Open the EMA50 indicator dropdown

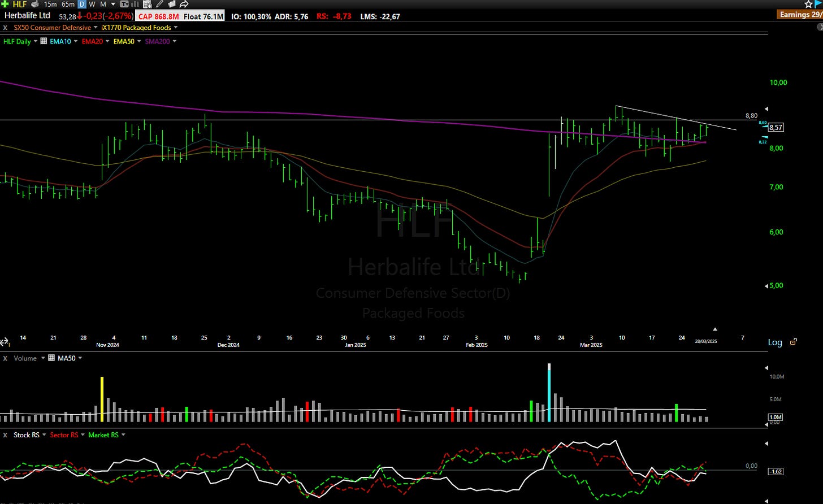pyautogui.click(x=139, y=41)
